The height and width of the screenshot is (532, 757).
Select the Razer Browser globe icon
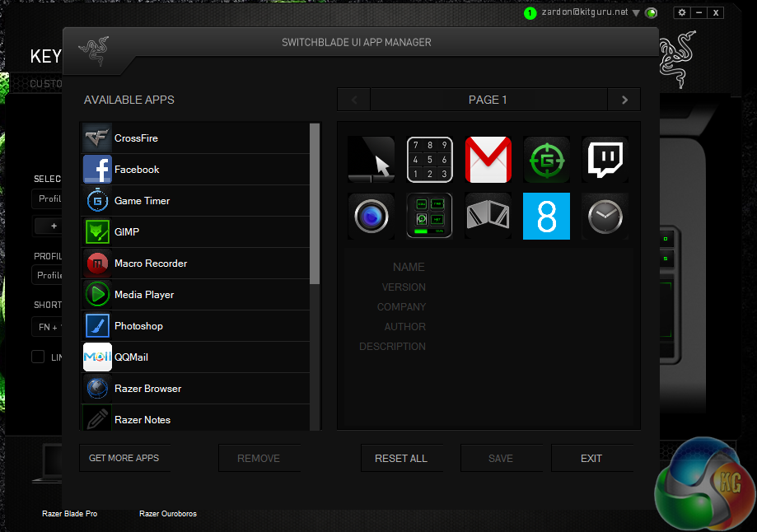tap(97, 389)
